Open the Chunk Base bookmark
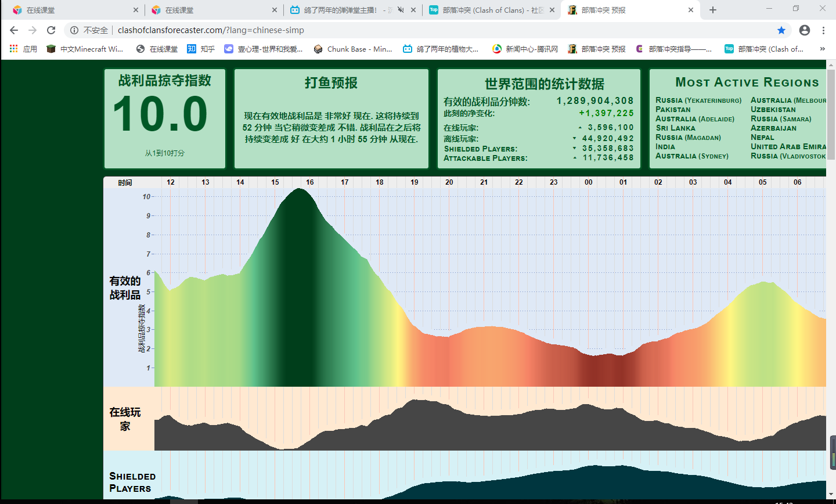 pyautogui.click(x=353, y=49)
